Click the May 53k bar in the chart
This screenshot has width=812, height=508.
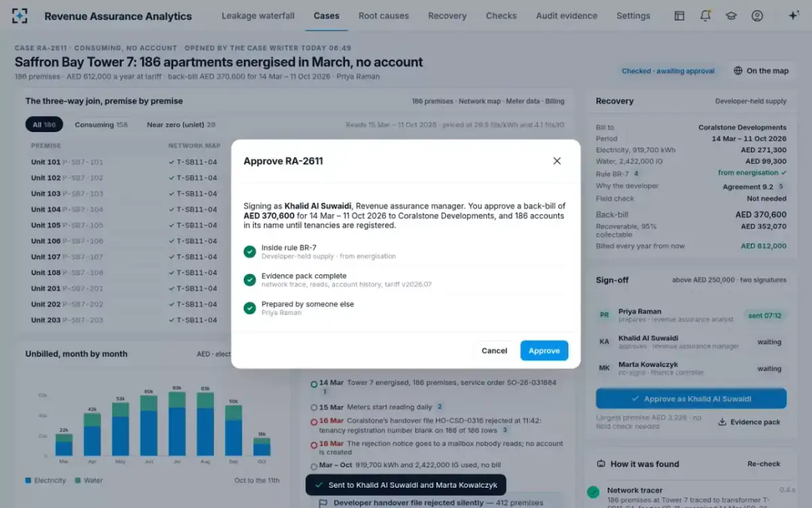coord(120,429)
